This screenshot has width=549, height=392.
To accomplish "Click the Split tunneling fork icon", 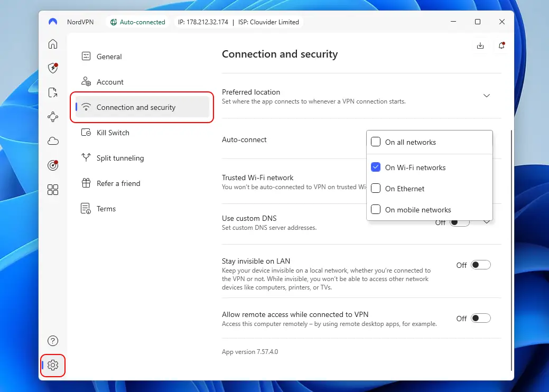I will pyautogui.click(x=86, y=157).
